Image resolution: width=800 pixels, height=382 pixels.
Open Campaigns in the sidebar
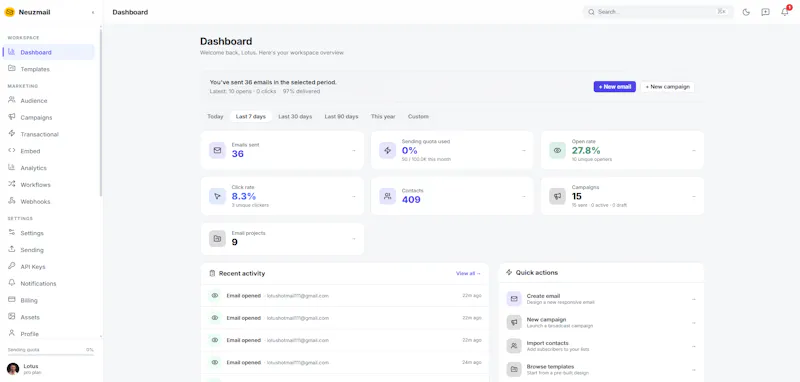(48, 117)
